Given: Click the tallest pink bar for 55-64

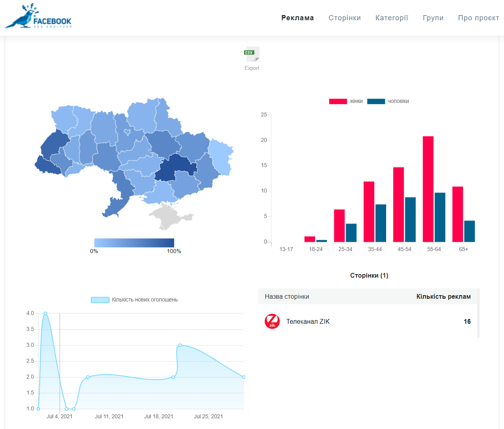Looking at the screenshot, I should 428,189.
